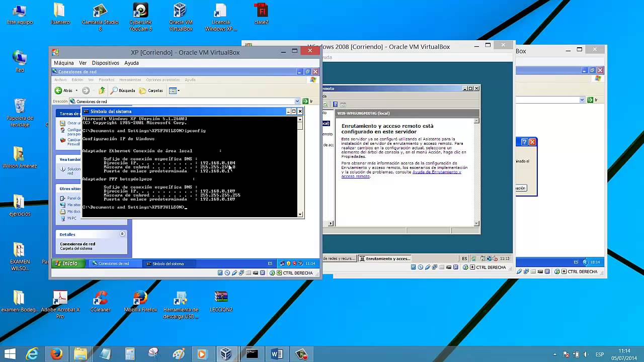Click the Dirección field showing Conexiones de red
Image resolution: width=644 pixels, height=362 pixels.
[x=184, y=102]
